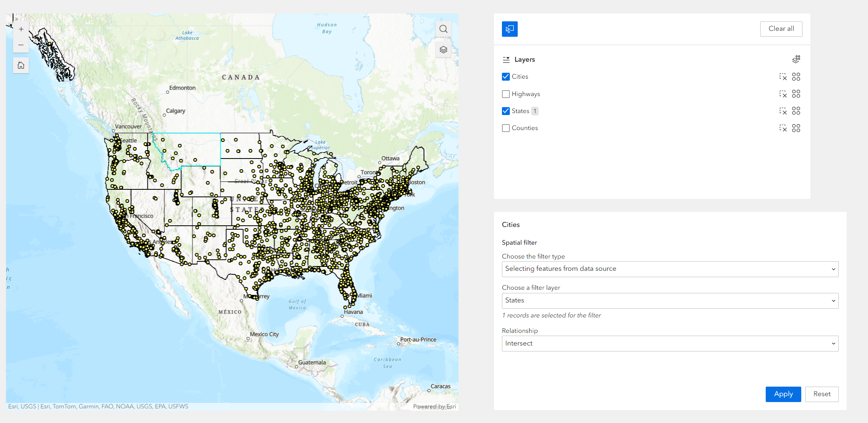Screen dimensions: 868x423
Task: Enable the Highways layer checkbox
Action: [x=505, y=94]
